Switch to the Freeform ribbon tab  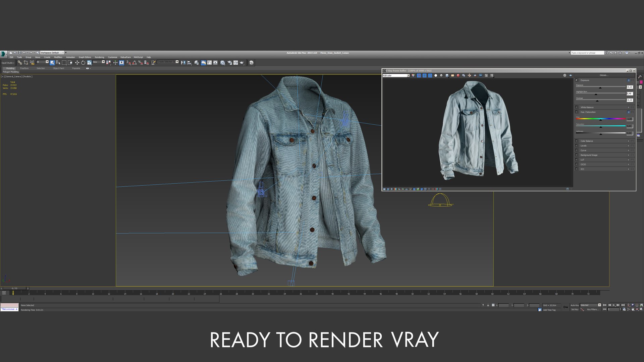(x=24, y=68)
